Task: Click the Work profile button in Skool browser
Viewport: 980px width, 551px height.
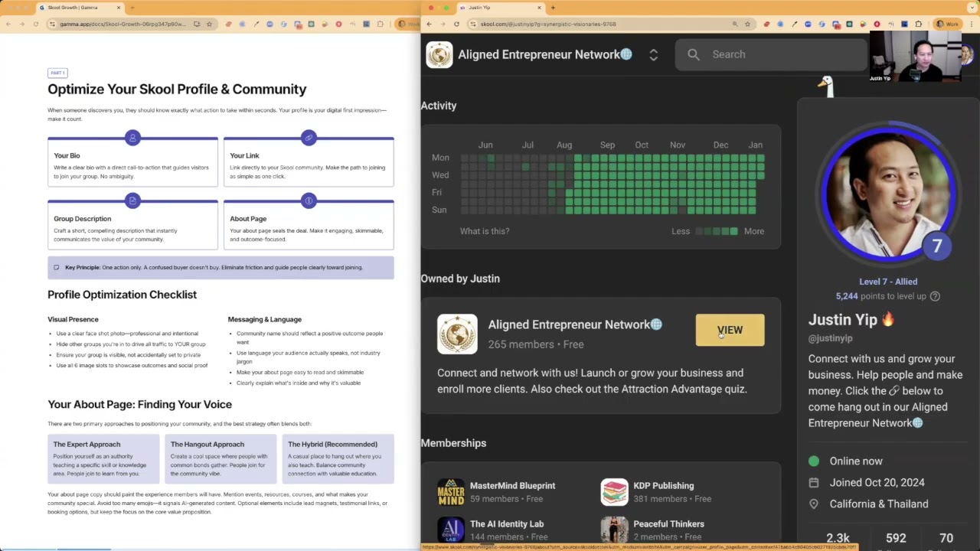Action: pyautogui.click(x=947, y=24)
